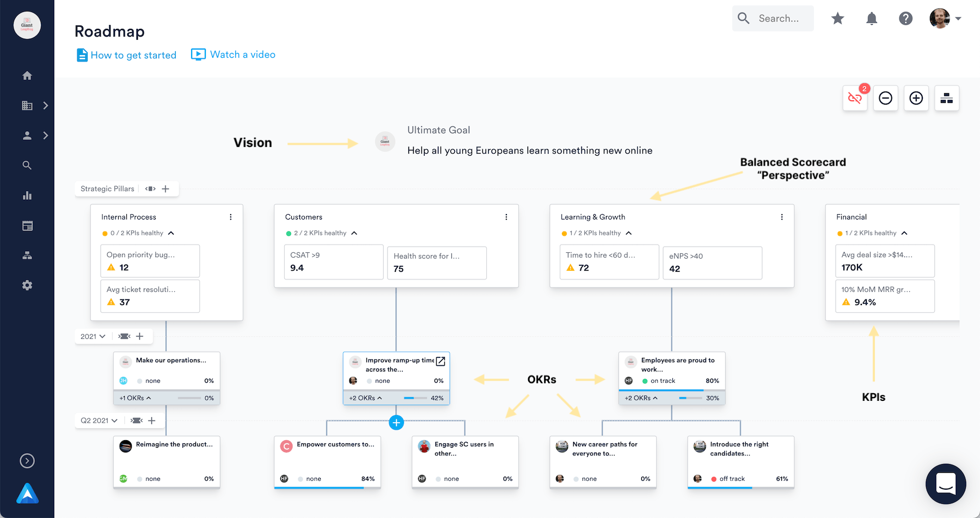Image resolution: width=980 pixels, height=518 pixels.
Task: Go to Home via the sidebar house icon
Action: (x=27, y=75)
